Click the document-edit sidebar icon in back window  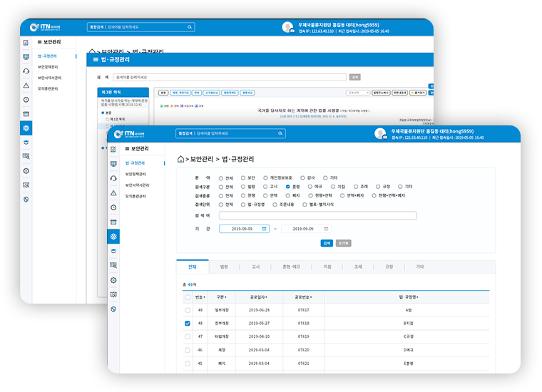point(26,43)
